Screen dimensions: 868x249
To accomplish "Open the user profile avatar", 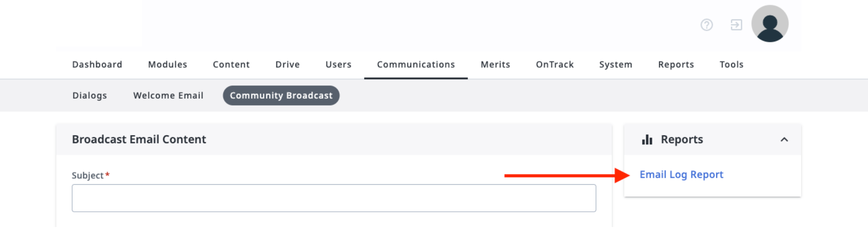I will point(770,24).
